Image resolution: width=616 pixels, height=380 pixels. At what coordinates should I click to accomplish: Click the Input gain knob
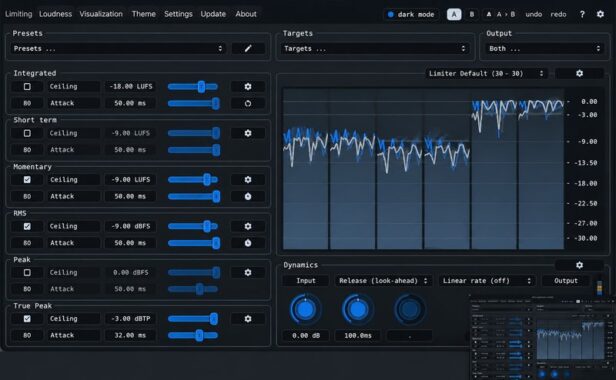(x=305, y=310)
